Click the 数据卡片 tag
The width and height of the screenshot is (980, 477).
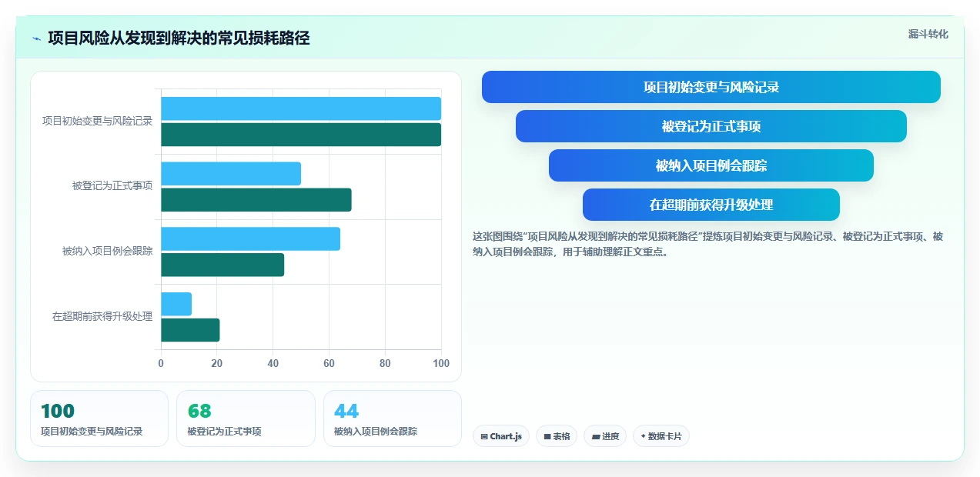coord(661,436)
